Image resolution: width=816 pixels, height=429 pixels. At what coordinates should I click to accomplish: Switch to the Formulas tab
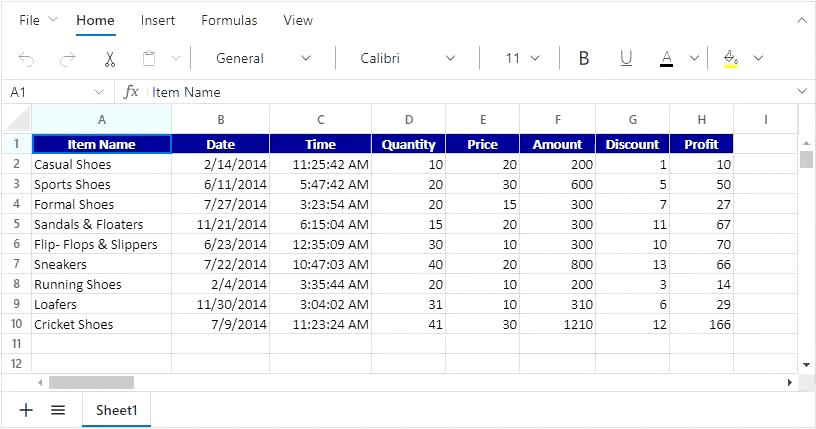pyautogui.click(x=229, y=20)
